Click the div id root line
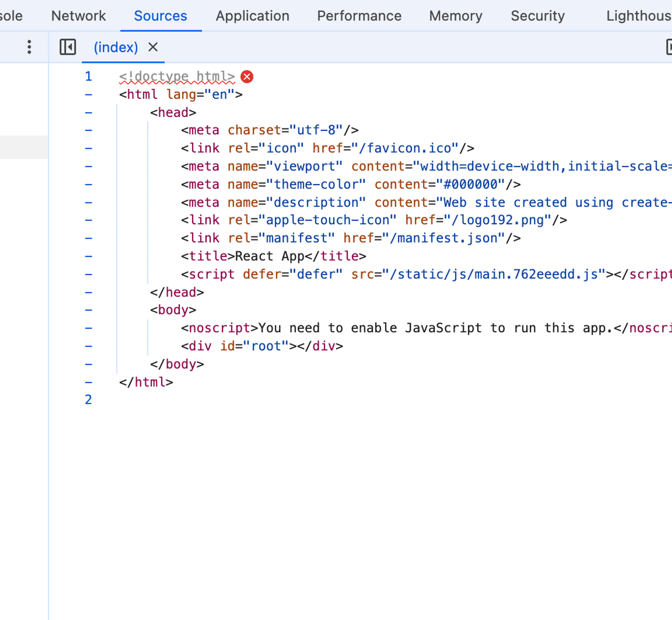Viewport: 672px width, 620px height. pos(262,346)
